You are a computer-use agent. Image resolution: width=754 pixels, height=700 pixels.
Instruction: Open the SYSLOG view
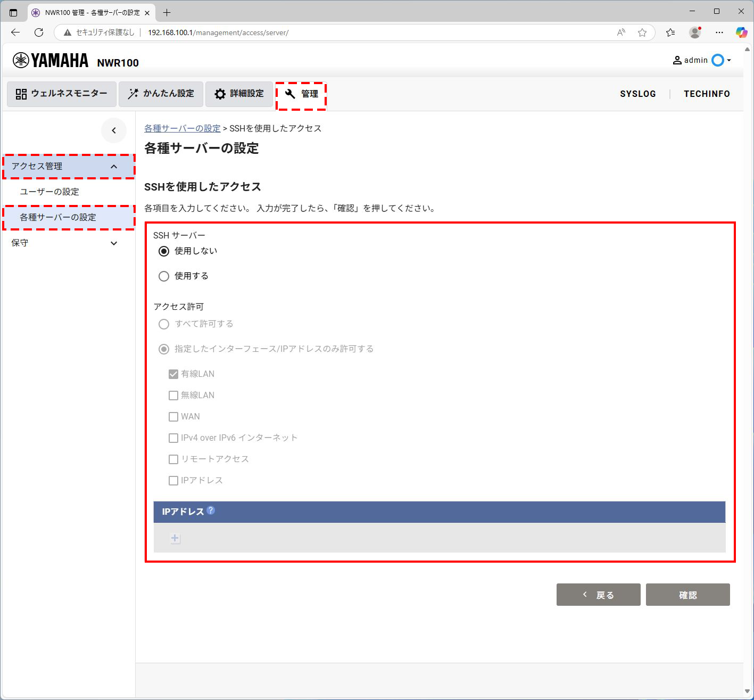[x=637, y=94]
